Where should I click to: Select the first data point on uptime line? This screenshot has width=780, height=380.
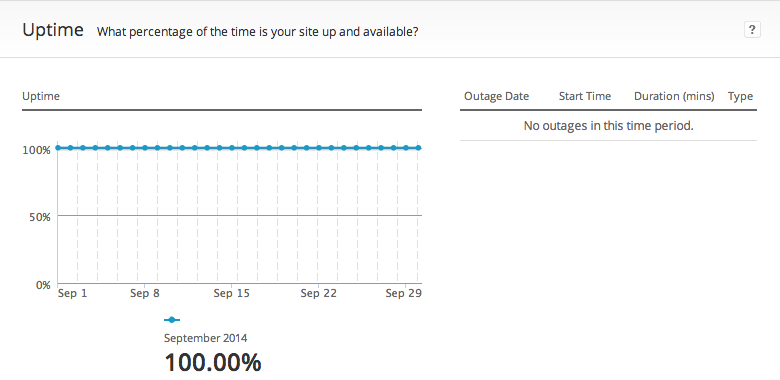[x=58, y=148]
